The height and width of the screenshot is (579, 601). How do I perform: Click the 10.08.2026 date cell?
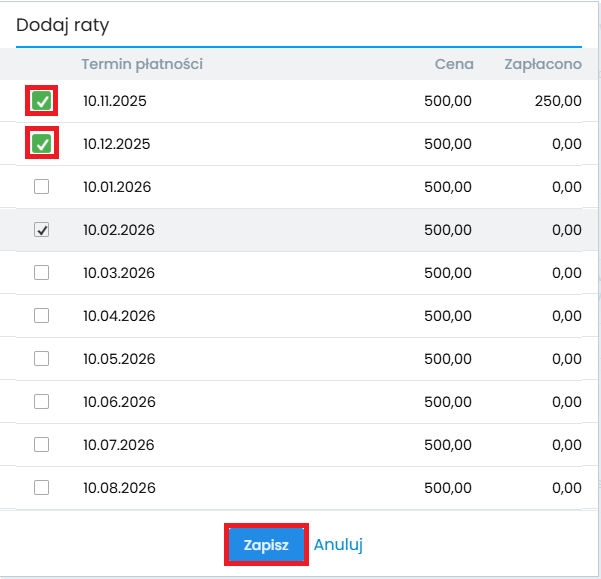coord(119,488)
